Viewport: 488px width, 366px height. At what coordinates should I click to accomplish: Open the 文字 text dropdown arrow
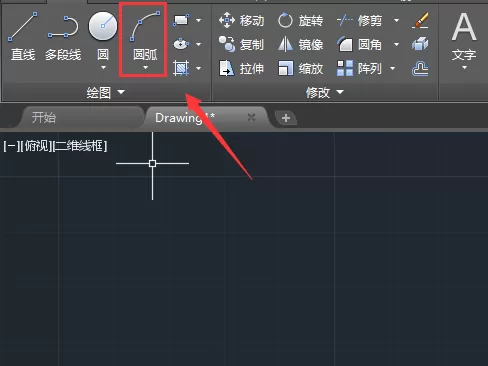[x=464, y=68]
